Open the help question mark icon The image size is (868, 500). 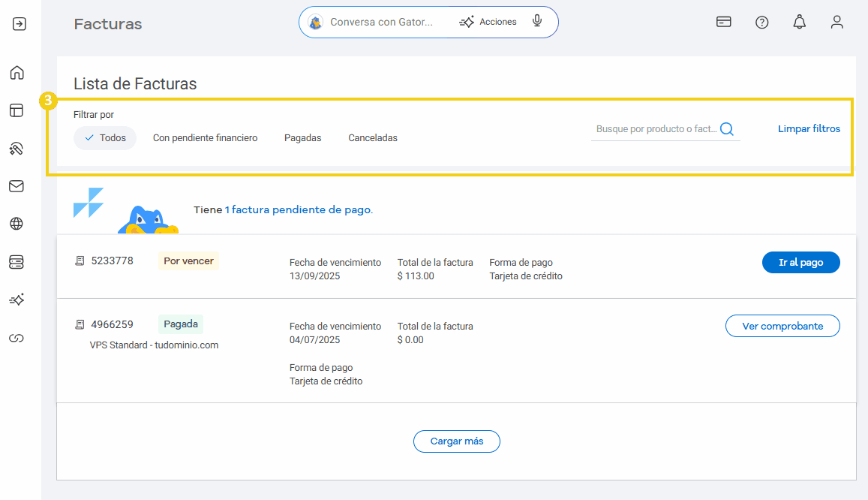point(761,23)
